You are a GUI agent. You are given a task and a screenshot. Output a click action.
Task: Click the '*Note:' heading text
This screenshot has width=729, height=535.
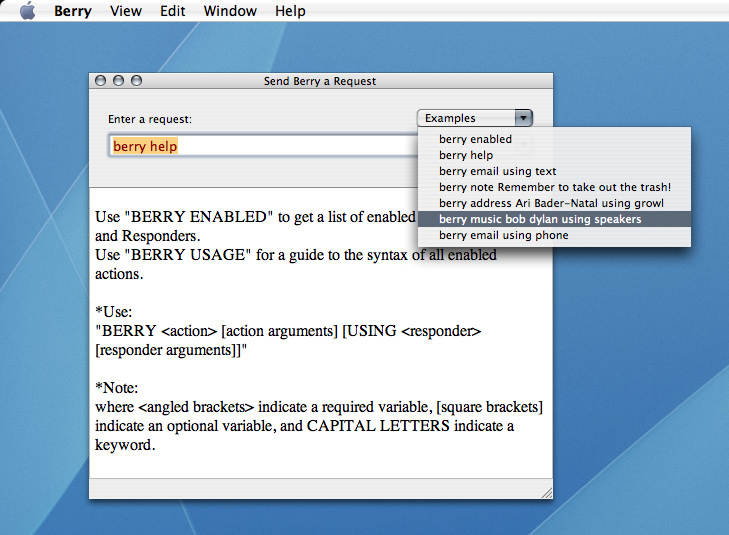pos(116,388)
